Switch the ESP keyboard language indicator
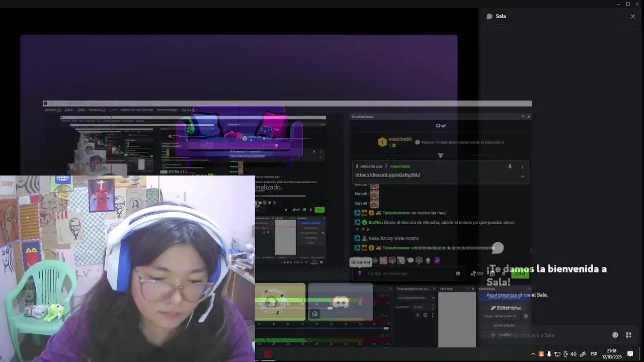The height and width of the screenshot is (362, 644). 594,354
